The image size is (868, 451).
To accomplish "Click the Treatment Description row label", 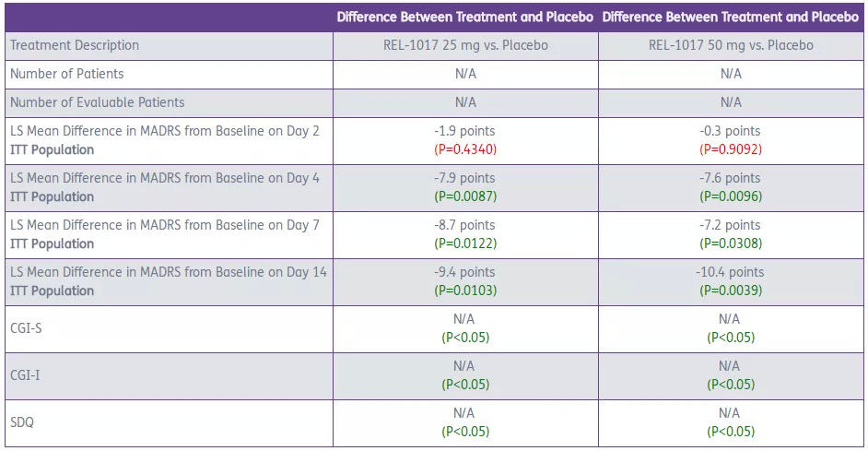I will point(74,45).
